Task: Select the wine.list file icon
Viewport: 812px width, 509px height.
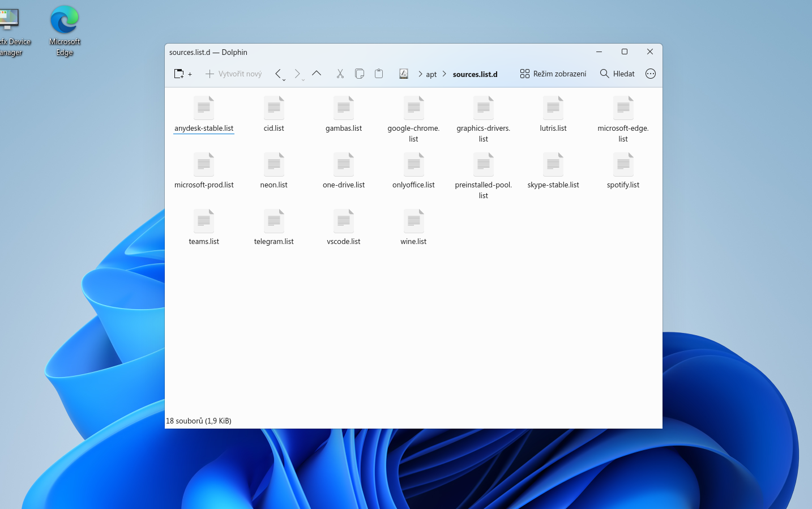Action: click(x=414, y=221)
